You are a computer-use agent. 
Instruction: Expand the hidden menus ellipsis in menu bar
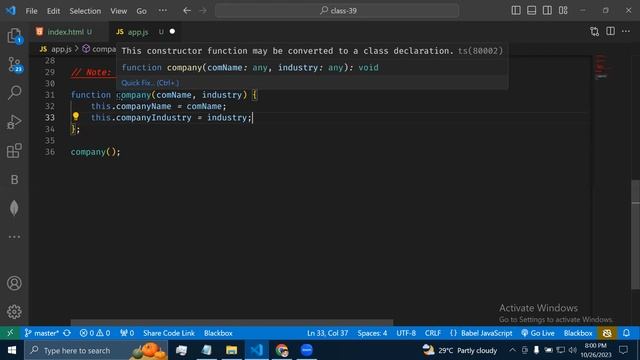pos(162,11)
